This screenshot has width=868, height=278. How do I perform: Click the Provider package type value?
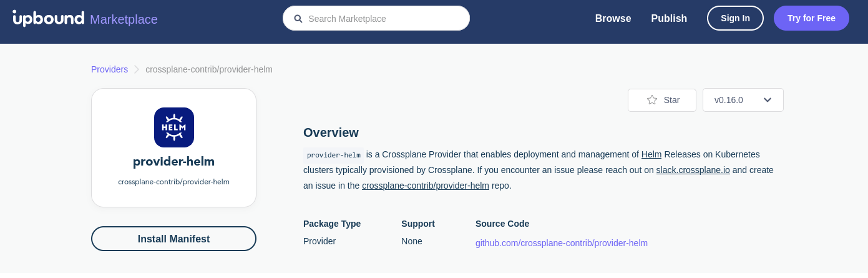319,241
